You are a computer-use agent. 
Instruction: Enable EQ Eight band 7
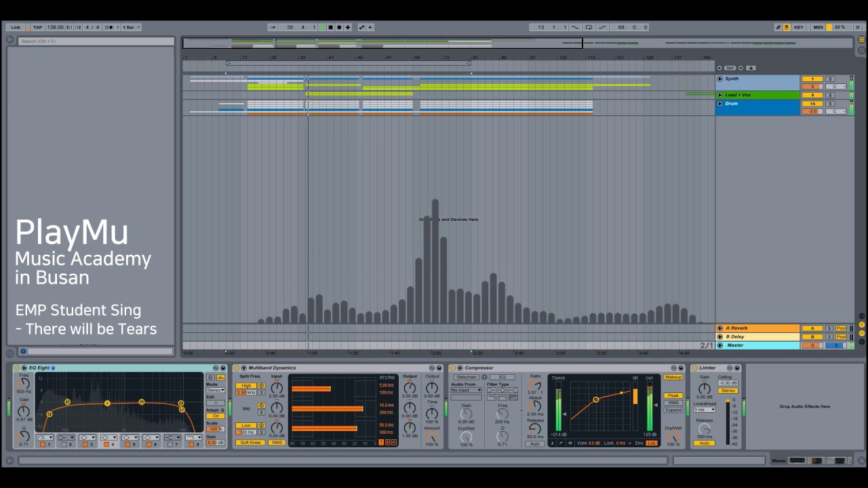tap(170, 445)
